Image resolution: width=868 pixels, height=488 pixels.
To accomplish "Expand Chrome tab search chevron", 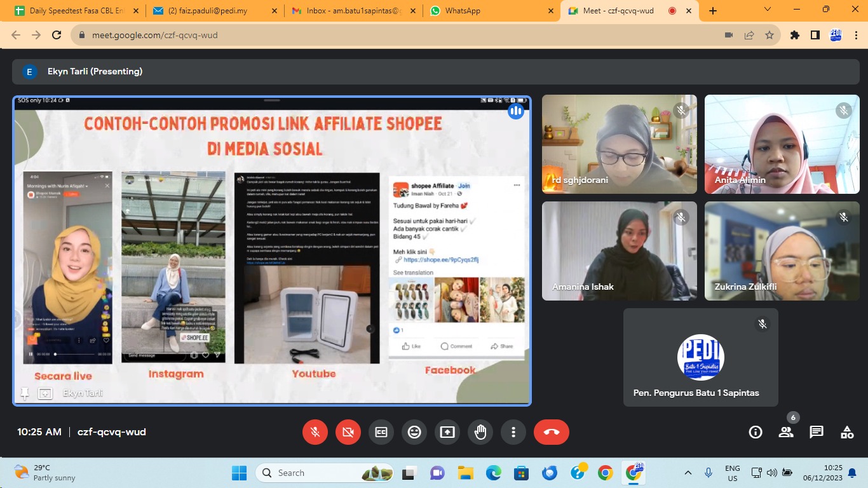I will (768, 10).
